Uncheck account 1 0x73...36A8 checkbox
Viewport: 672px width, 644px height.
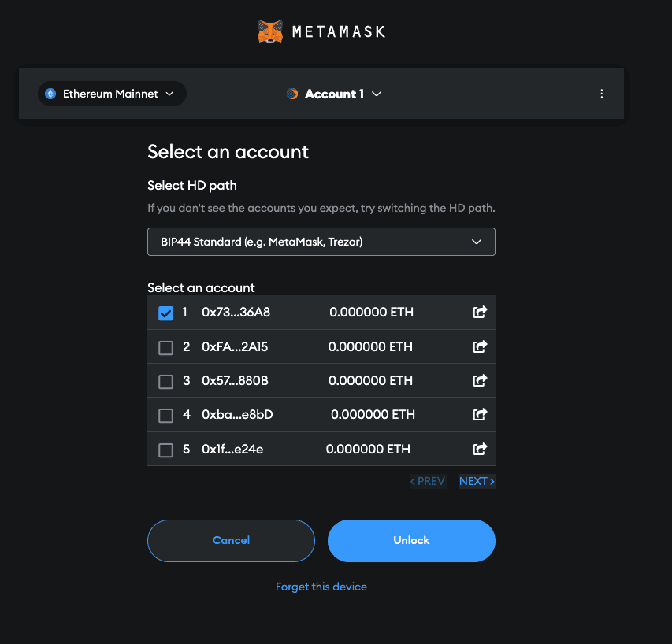click(x=166, y=313)
